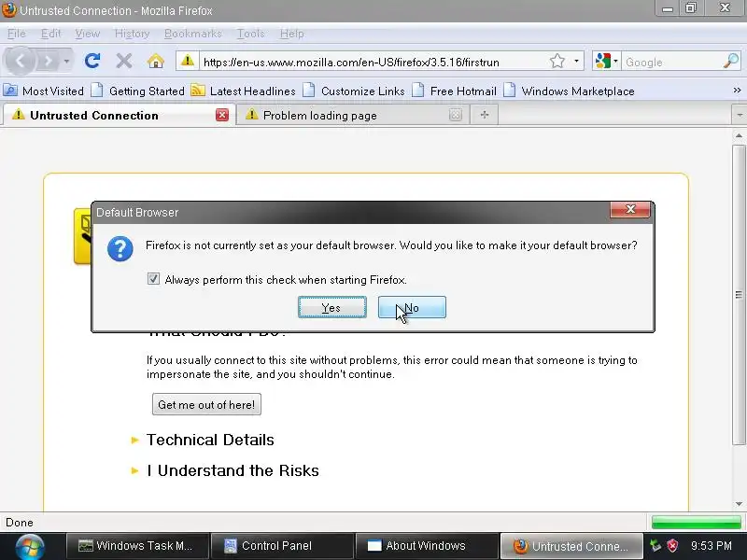Click the 9:53 PM clock
This screenshot has height=560, width=747.
pyautogui.click(x=712, y=546)
